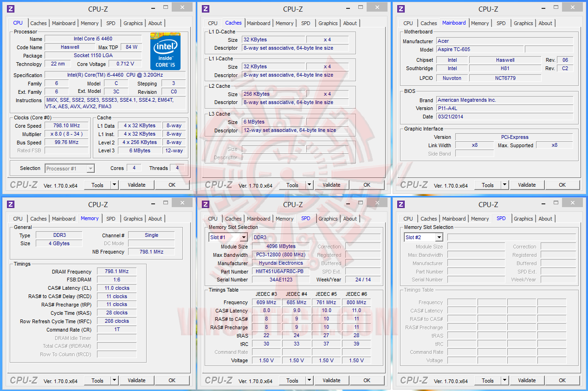
Task: Click the processor Name field 'Intel Core i5 4460'
Action: (93, 39)
